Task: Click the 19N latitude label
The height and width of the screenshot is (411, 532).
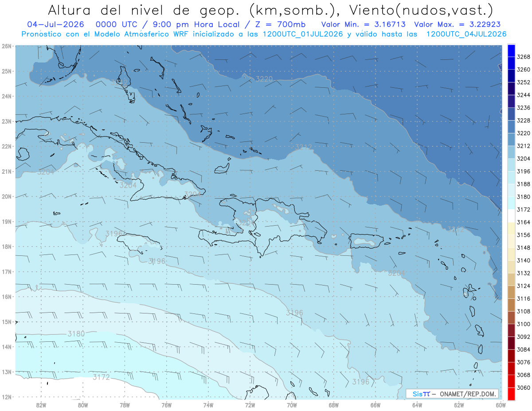Action: (x=7, y=222)
